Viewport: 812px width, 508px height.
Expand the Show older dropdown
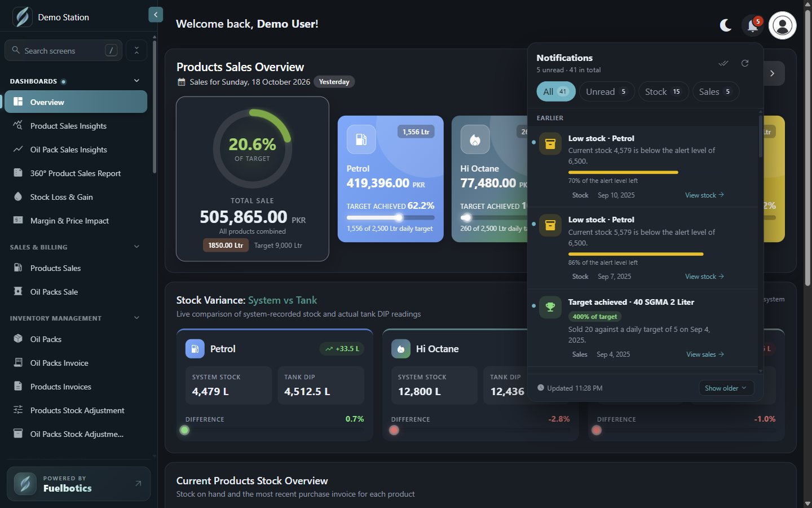pyautogui.click(x=726, y=388)
